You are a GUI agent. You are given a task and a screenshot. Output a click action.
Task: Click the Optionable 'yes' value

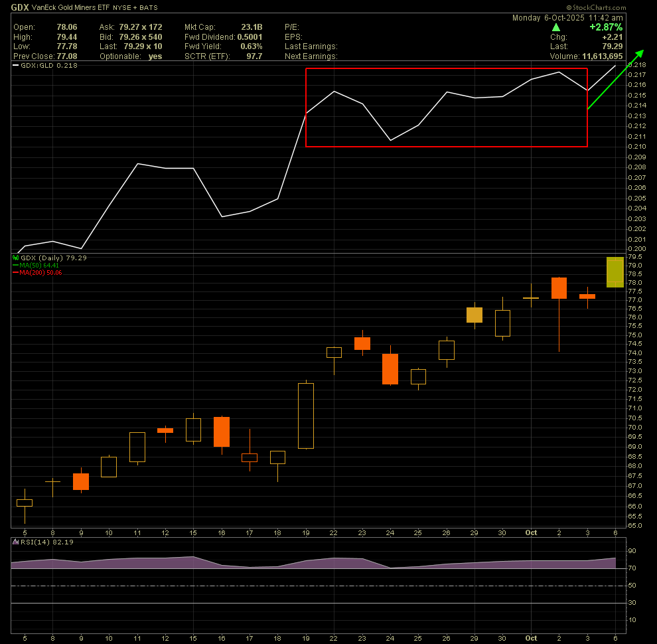click(155, 56)
